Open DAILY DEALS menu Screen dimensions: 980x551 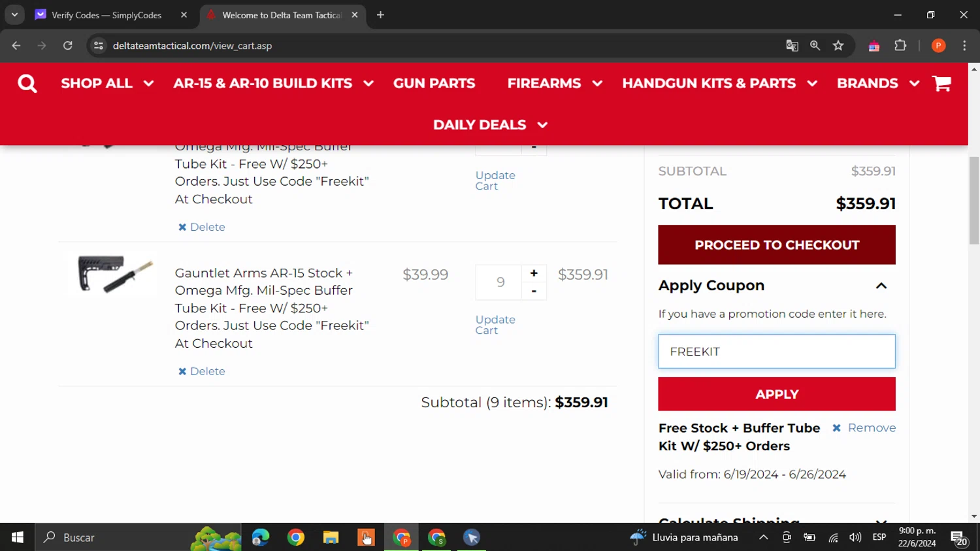pos(480,125)
